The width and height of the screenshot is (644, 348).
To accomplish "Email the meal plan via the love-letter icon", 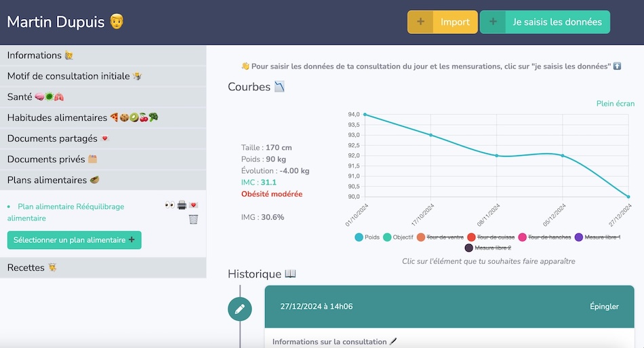I will pos(193,205).
